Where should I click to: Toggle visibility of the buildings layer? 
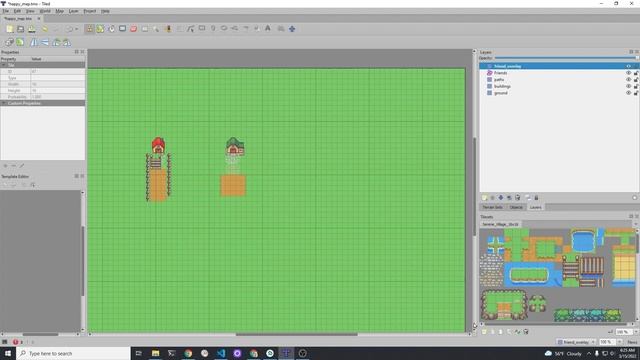(x=629, y=86)
